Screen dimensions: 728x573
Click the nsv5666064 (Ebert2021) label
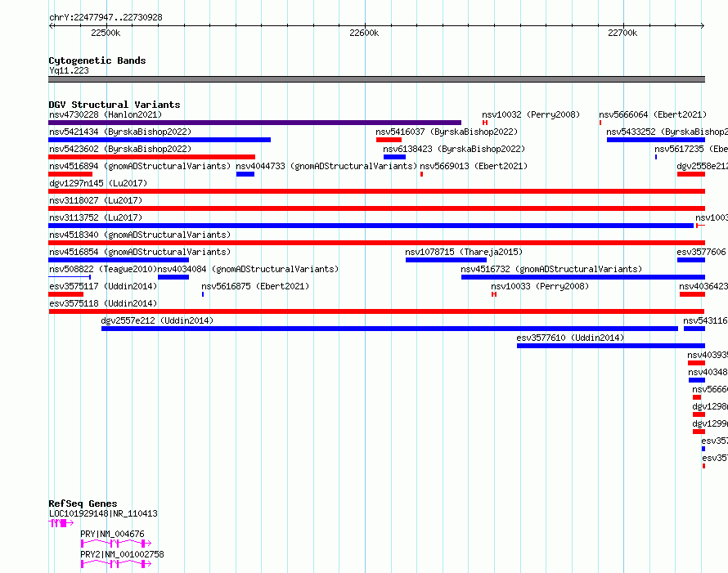point(652,114)
